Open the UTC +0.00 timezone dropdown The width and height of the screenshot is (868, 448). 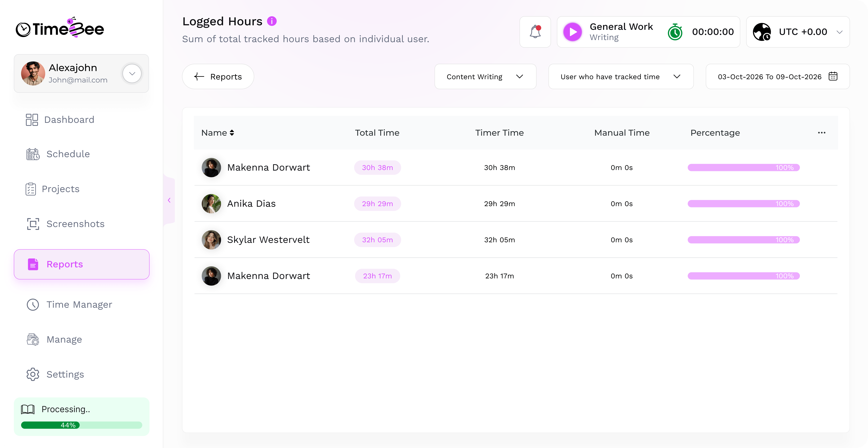[798, 32]
